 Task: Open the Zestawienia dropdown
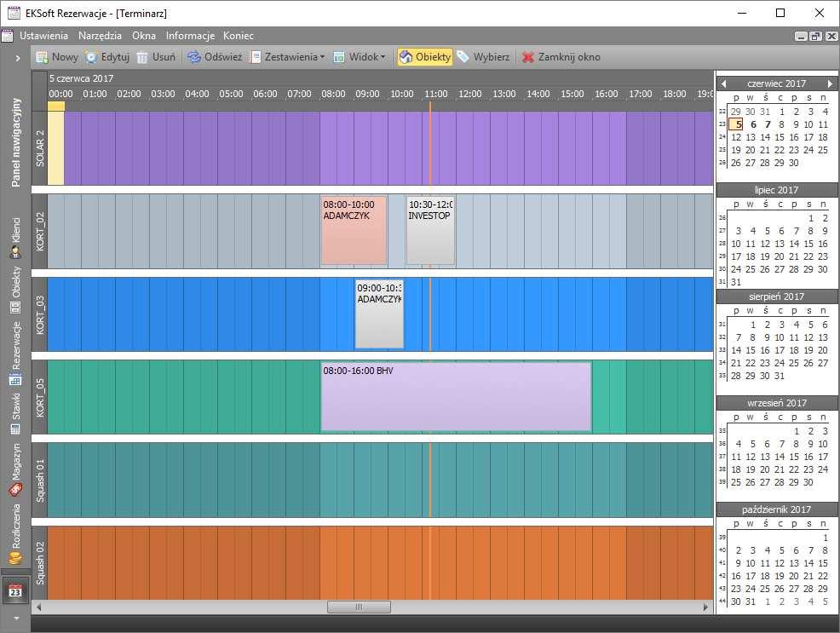[x=288, y=57]
